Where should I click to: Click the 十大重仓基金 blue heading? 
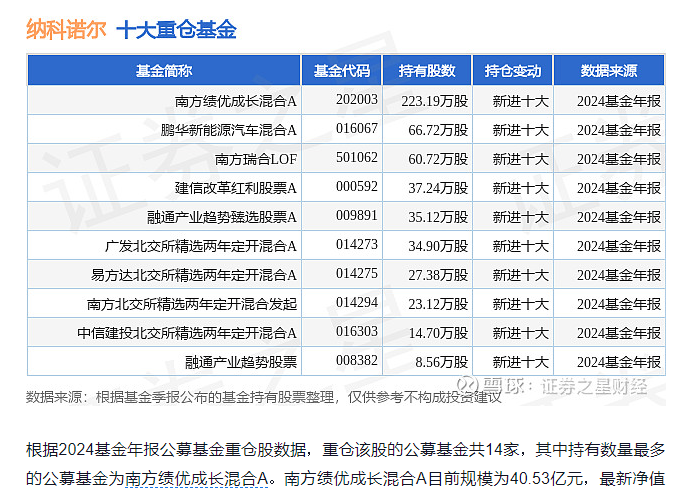click(x=176, y=30)
